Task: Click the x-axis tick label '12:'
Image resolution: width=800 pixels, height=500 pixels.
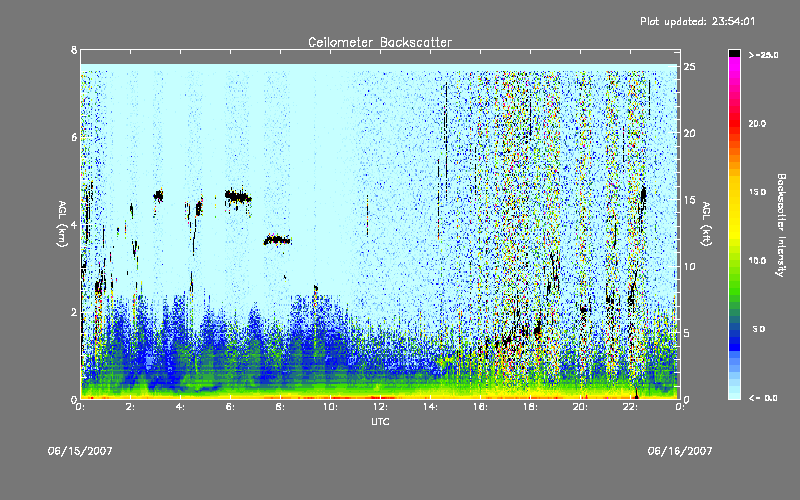Action: [x=380, y=407]
